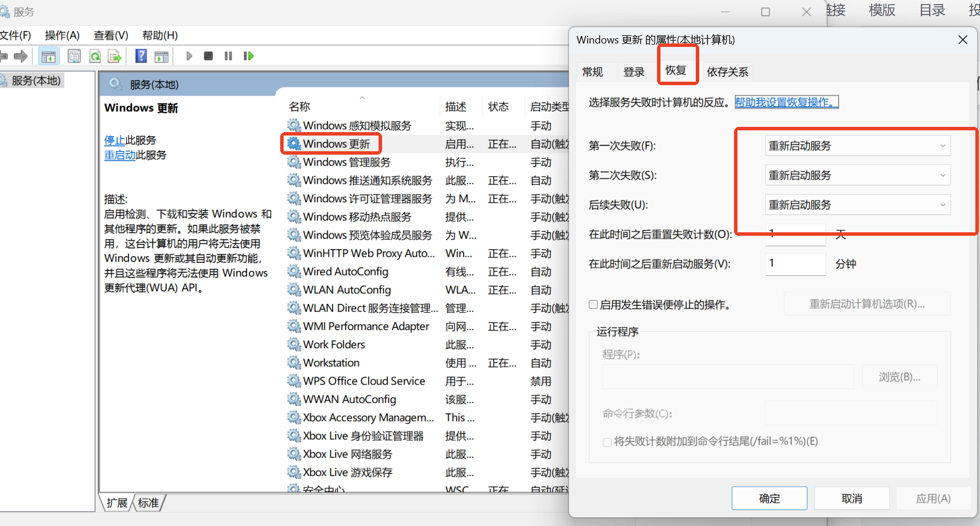Click gear icon of Windows 感知模拟服务
Image resolution: width=980 pixels, height=526 pixels.
coord(294,125)
